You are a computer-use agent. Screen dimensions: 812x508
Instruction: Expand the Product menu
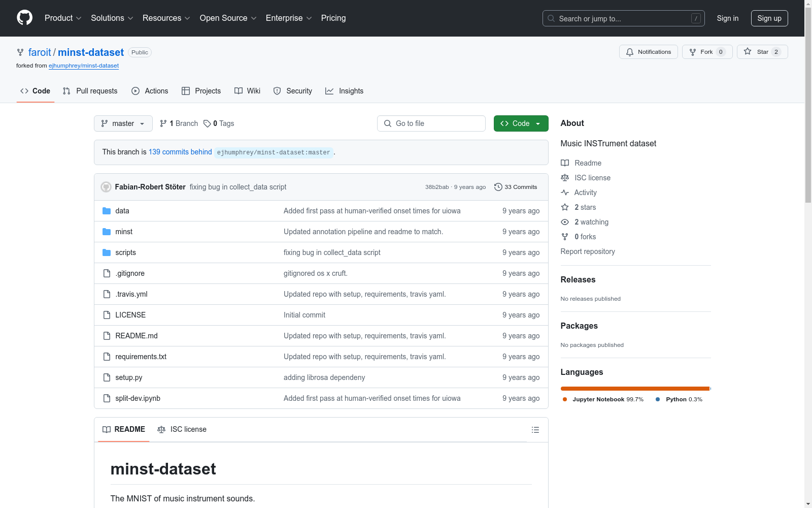63,18
